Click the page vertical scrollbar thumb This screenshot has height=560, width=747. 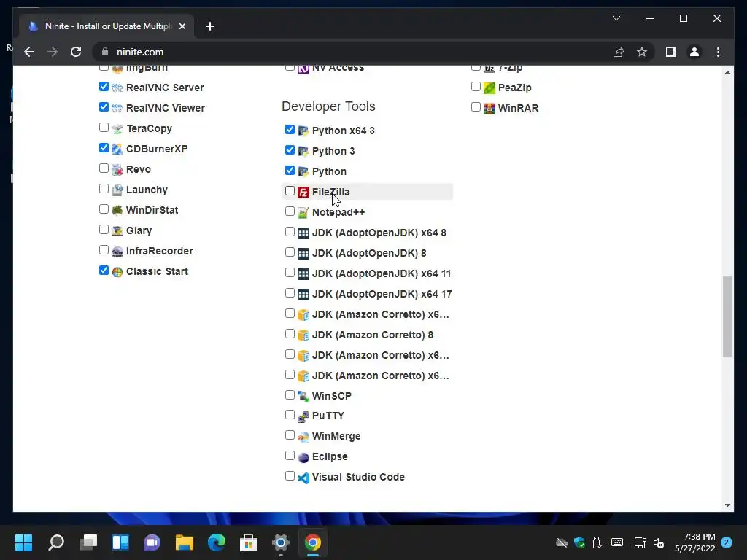(x=727, y=316)
